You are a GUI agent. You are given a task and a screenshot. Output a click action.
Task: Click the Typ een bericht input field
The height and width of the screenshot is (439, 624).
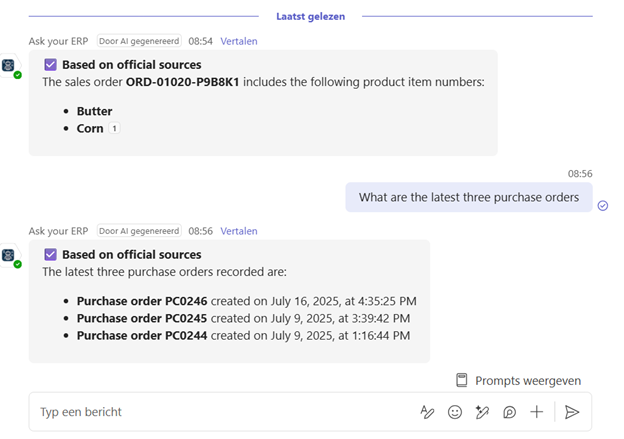click(x=223, y=412)
